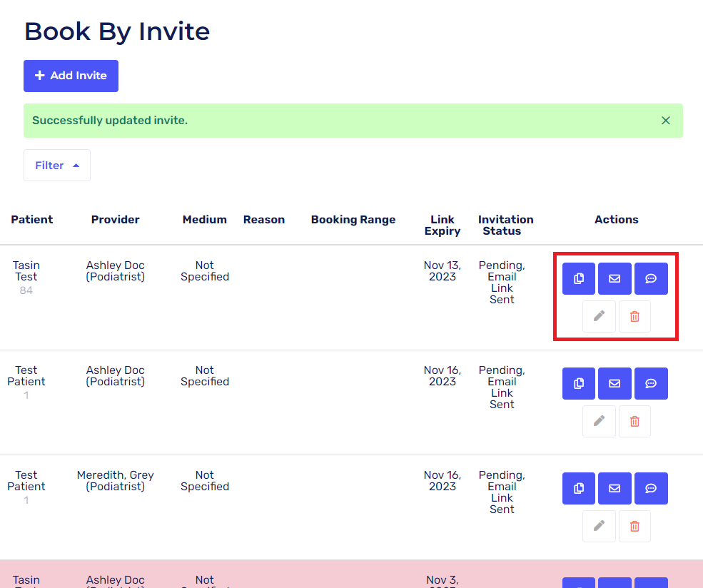
Task: Send SMS for Meredith, Grey invite
Action: pos(651,488)
